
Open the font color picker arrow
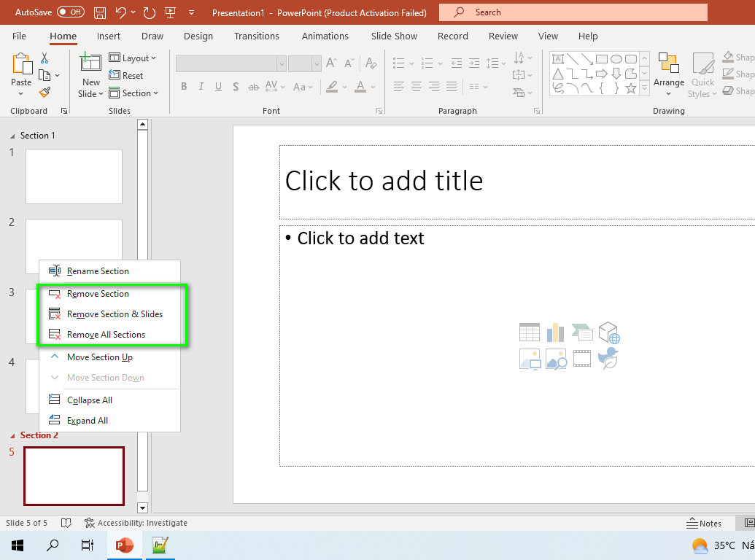click(x=373, y=87)
